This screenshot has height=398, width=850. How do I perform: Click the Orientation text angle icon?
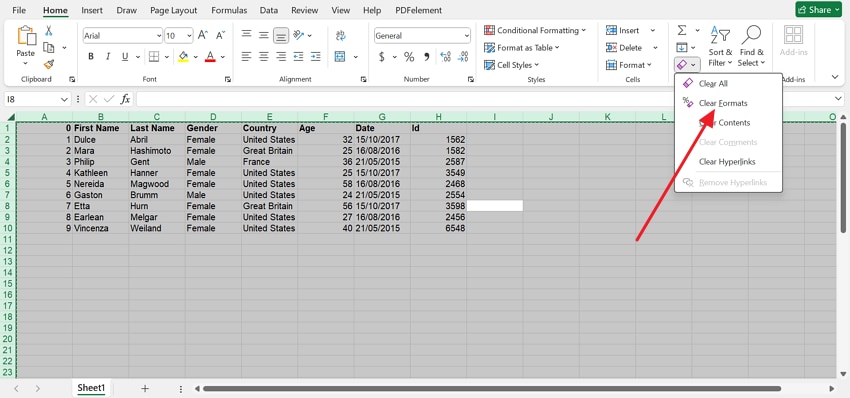pos(299,35)
